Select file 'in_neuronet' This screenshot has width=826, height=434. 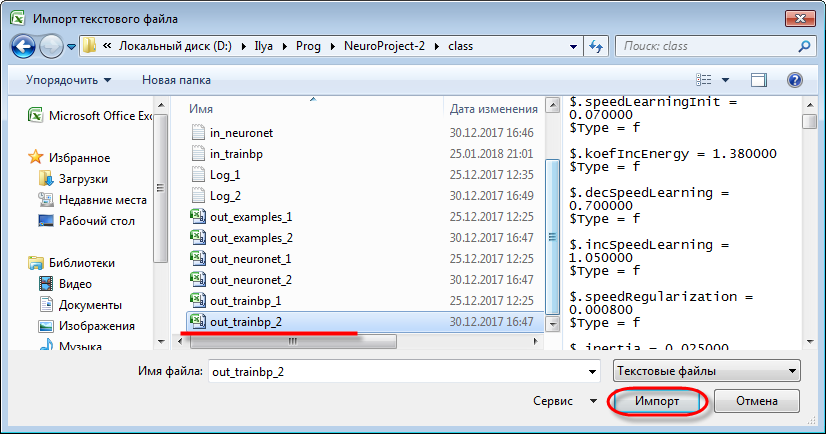coord(232,133)
